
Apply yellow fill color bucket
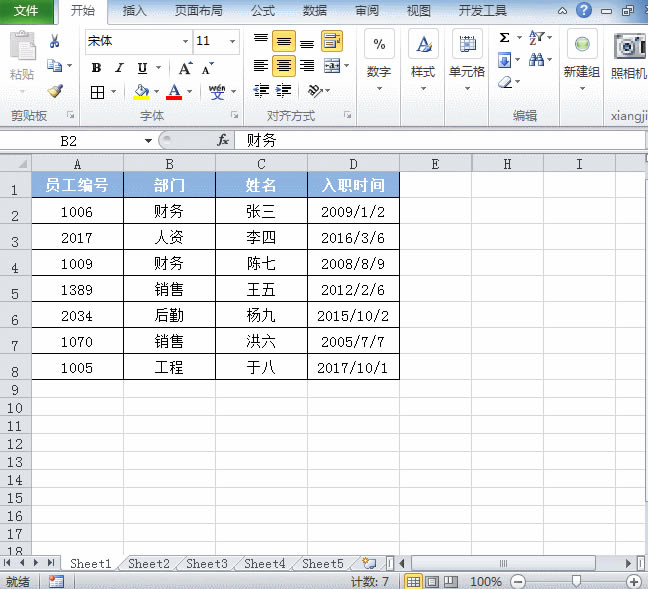tap(141, 92)
